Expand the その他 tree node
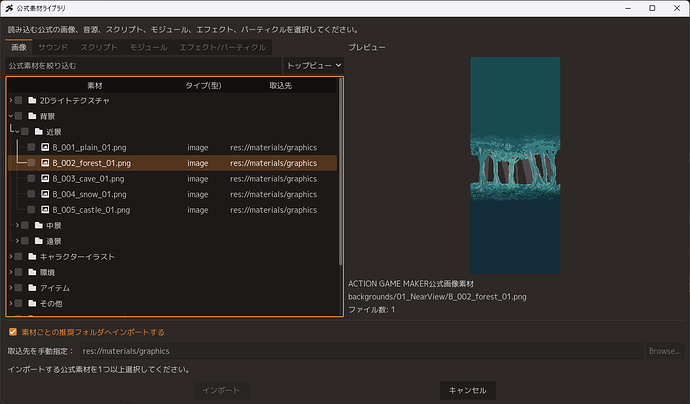This screenshot has width=690, height=404. (11, 303)
